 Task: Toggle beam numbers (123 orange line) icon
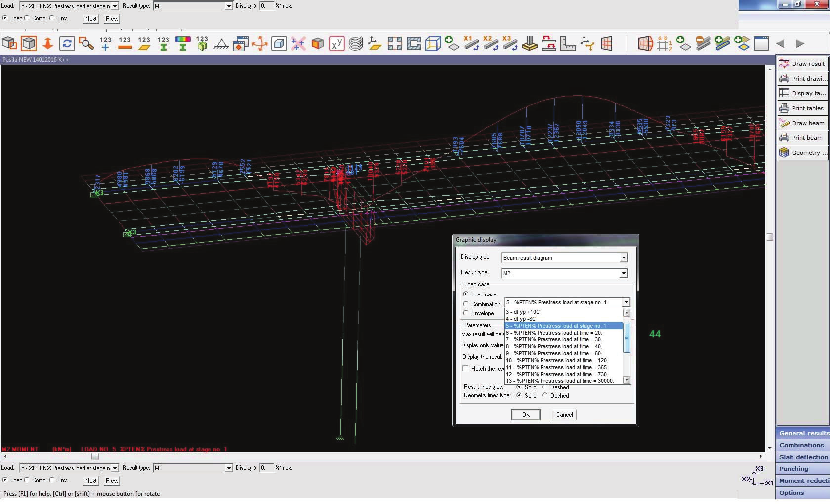pyautogui.click(x=125, y=43)
